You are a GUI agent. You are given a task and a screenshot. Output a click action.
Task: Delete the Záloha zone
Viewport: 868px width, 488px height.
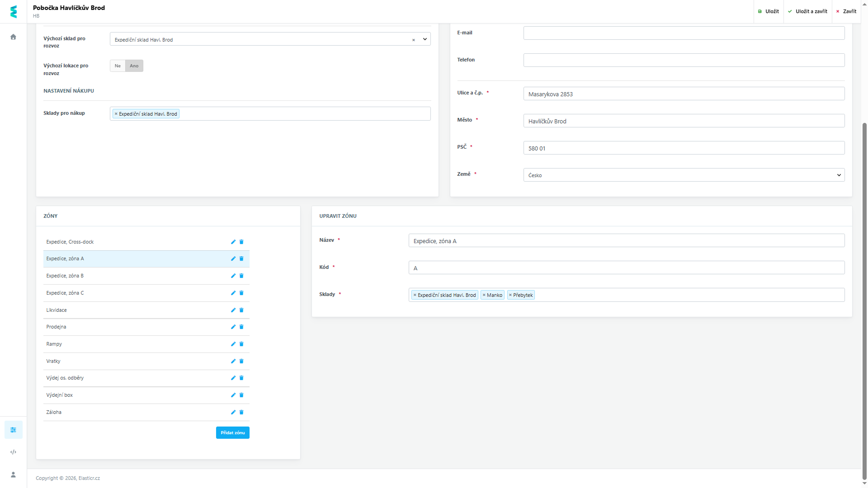(241, 413)
